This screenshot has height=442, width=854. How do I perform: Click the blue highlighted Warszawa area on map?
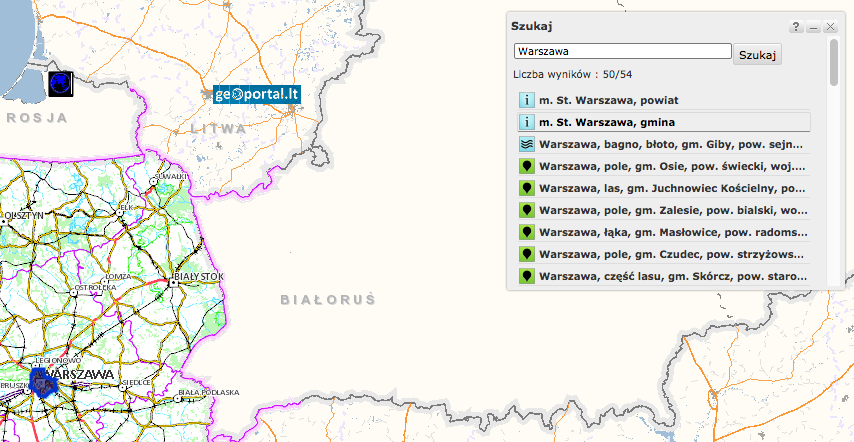click(x=43, y=383)
